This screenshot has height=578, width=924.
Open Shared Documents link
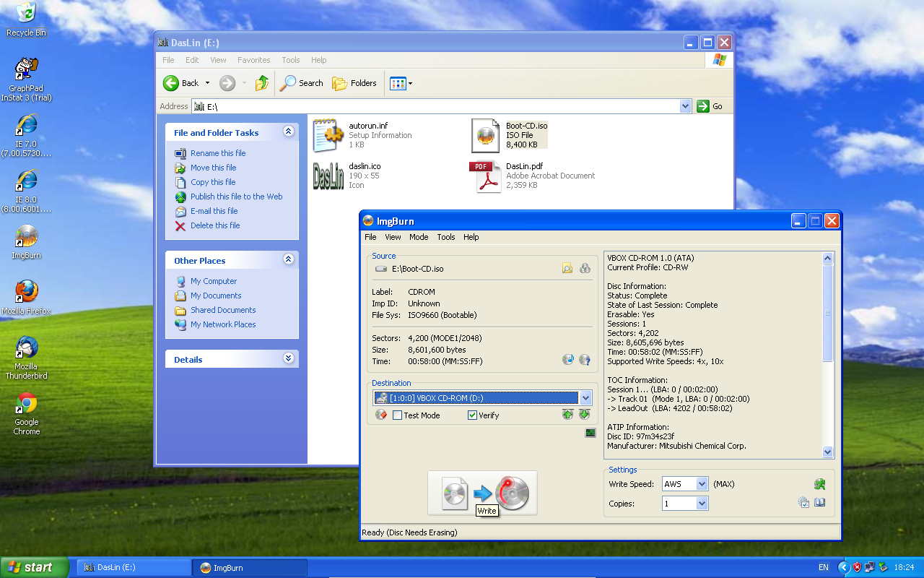click(223, 310)
